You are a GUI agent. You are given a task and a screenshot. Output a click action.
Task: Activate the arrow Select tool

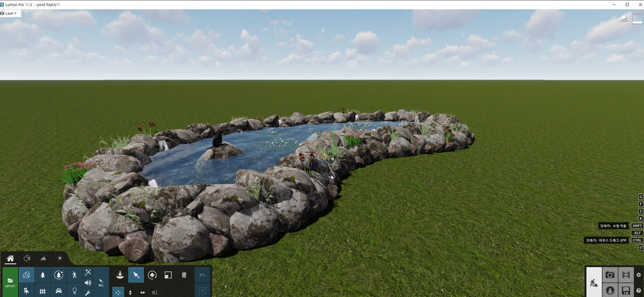(136, 275)
